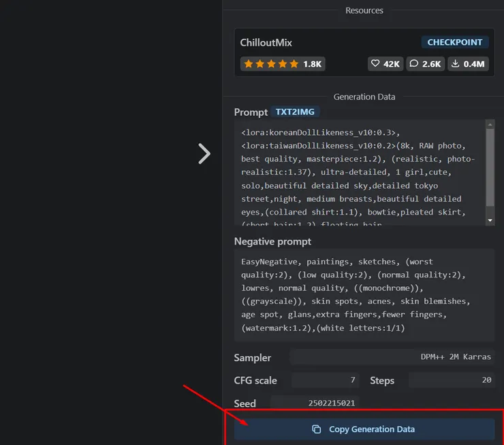The height and width of the screenshot is (445, 504).
Task: Click the prompt box scrollbar thumb
Action: (490, 168)
